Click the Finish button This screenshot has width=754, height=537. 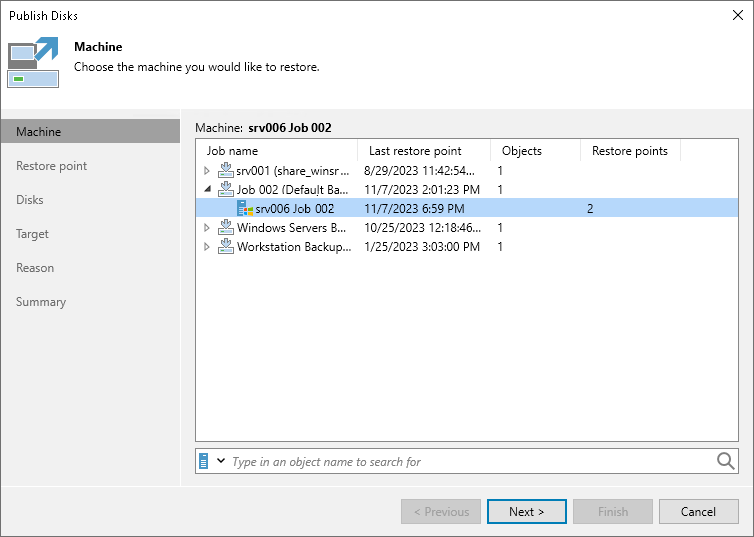coord(613,512)
